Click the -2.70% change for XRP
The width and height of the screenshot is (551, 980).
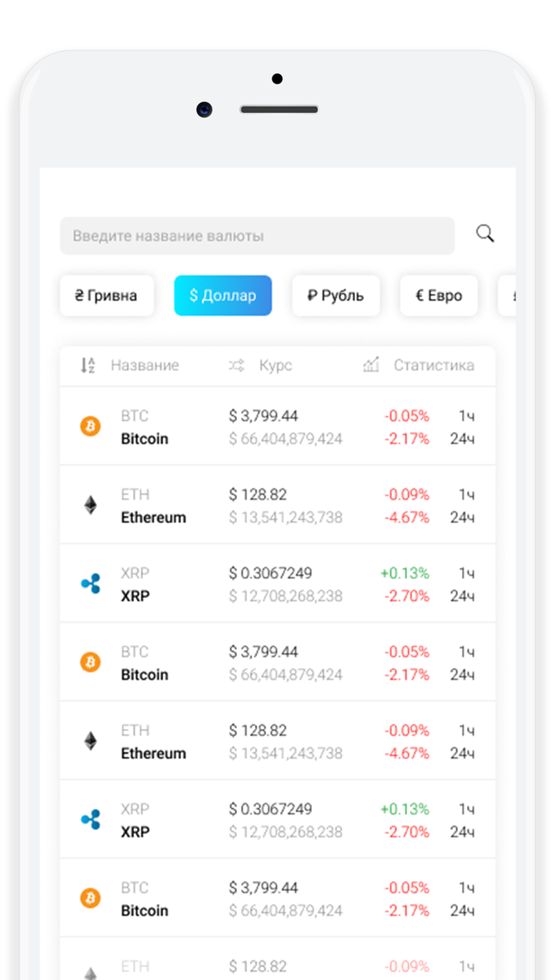[407, 596]
